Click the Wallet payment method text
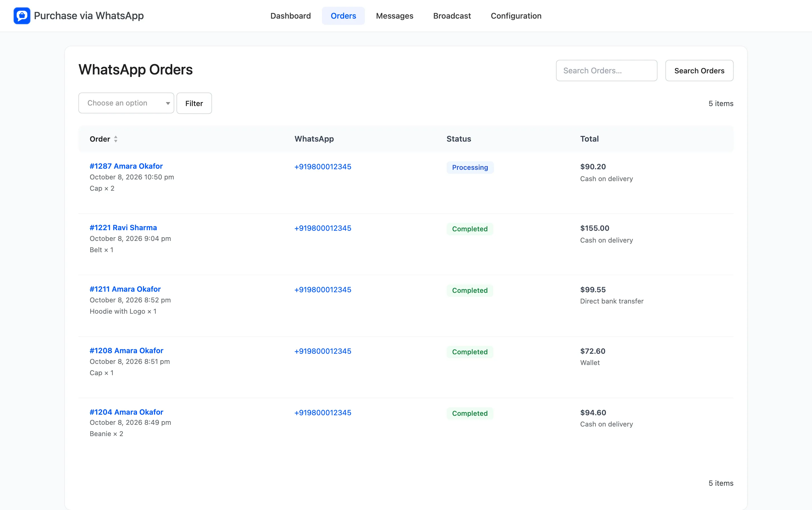This screenshot has width=812, height=510. point(590,362)
